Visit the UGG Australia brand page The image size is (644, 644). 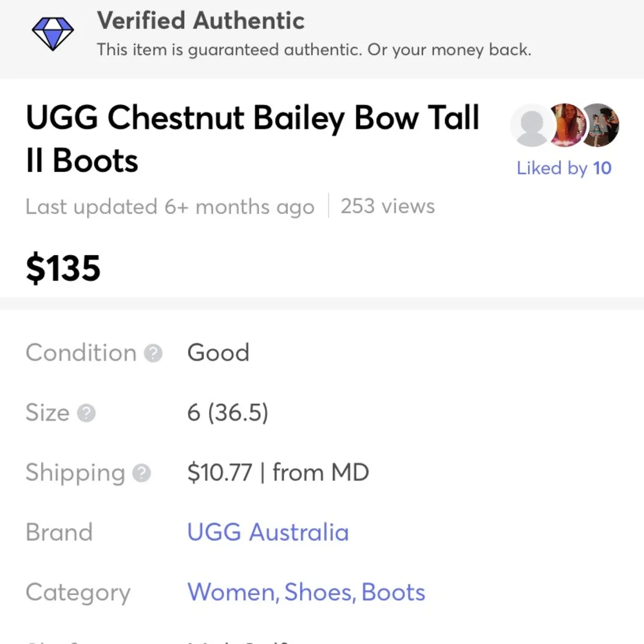268,532
